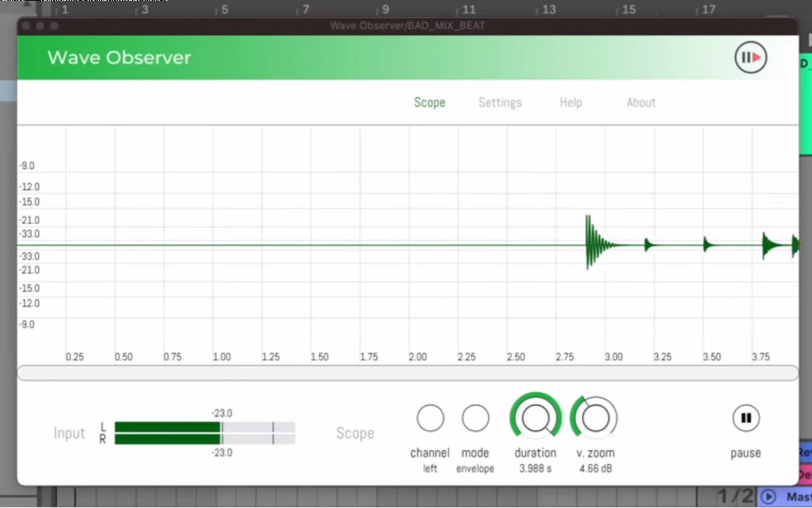Viewport: 812px width, 508px height.
Task: Click the 3.00 time axis label
Action: (613, 357)
